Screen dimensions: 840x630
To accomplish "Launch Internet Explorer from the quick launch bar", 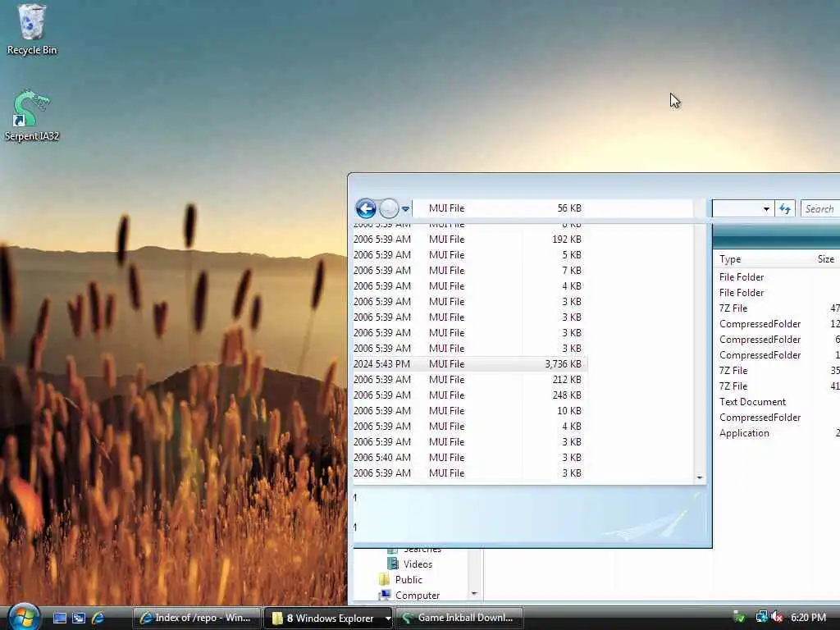I will (x=98, y=618).
